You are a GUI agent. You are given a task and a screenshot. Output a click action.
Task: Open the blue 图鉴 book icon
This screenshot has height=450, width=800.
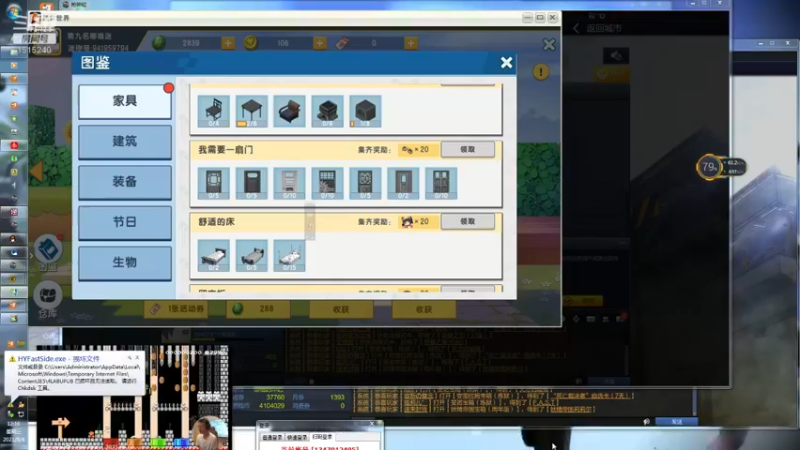pos(48,249)
